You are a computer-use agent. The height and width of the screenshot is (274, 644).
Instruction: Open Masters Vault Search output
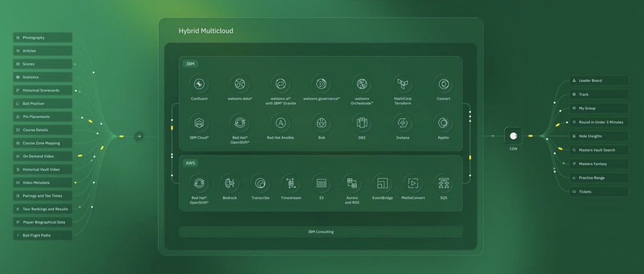[x=599, y=150]
